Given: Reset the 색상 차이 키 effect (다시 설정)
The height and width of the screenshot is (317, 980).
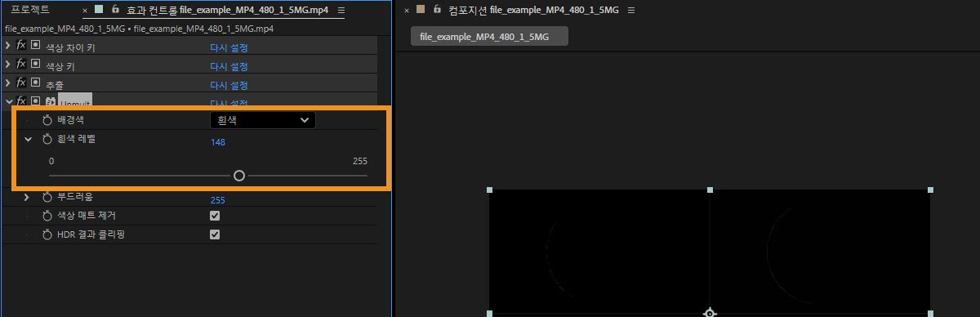Looking at the screenshot, I should [229, 47].
